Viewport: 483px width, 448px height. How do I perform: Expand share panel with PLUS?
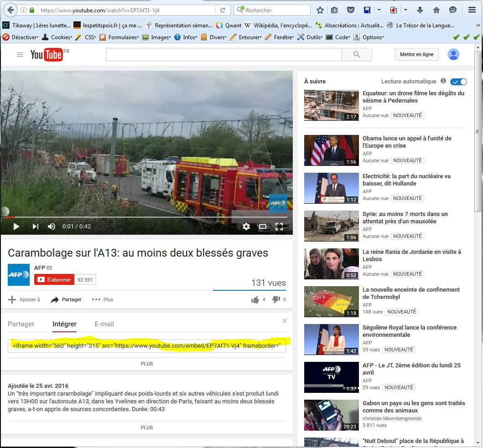[147, 364]
